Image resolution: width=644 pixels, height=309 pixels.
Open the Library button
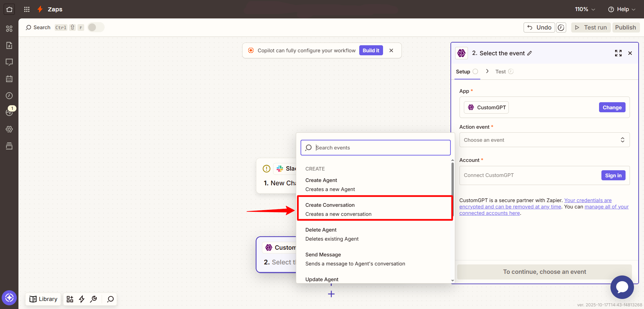click(43, 299)
